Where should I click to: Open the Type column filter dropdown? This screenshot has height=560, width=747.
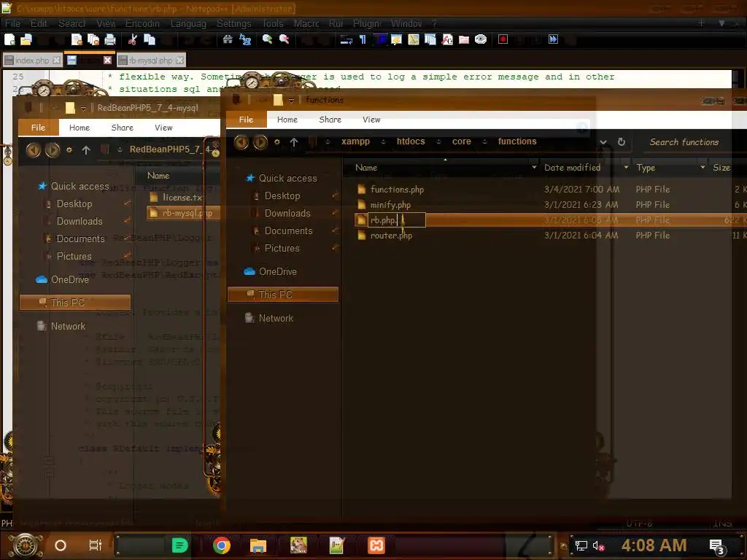tap(703, 168)
